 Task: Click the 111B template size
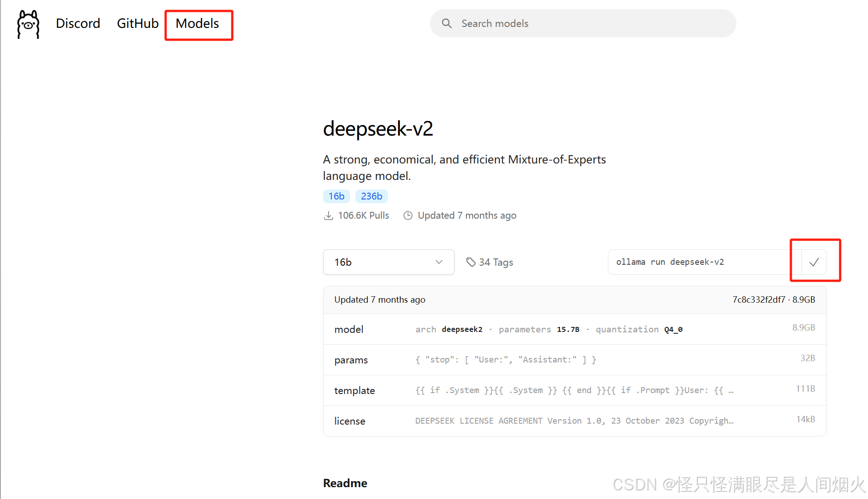point(805,389)
